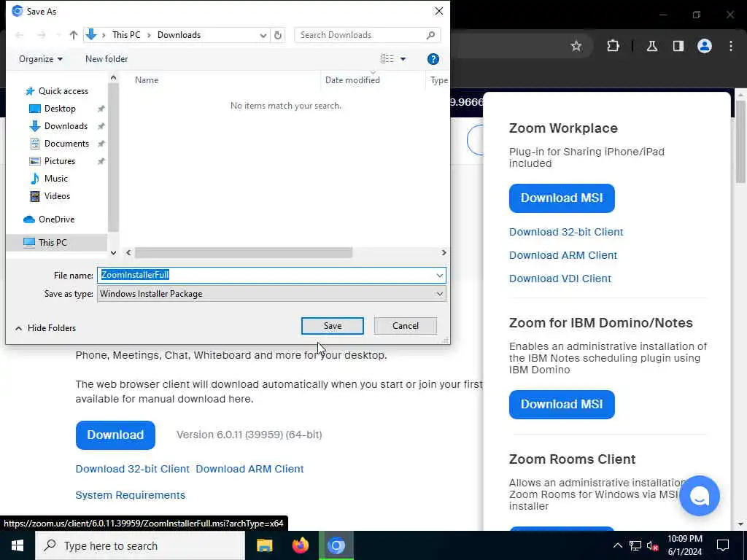Bookmark page with Chrome star icon

[x=576, y=46]
